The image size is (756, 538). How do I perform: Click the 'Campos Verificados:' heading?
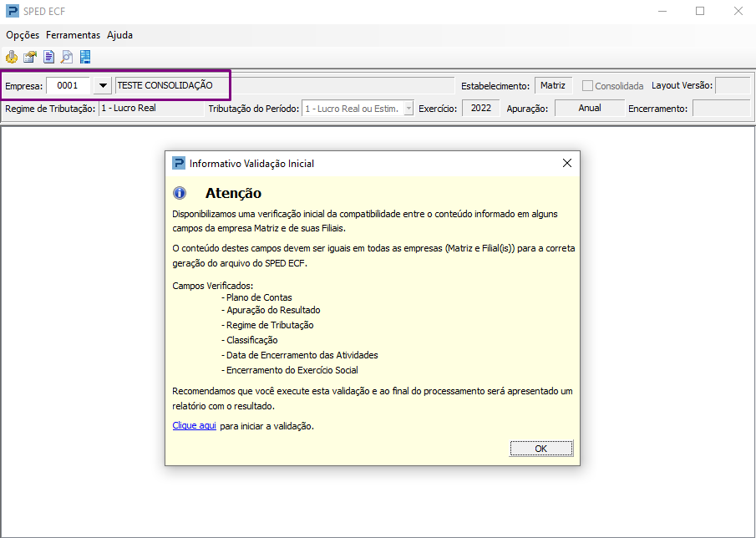[213, 286]
